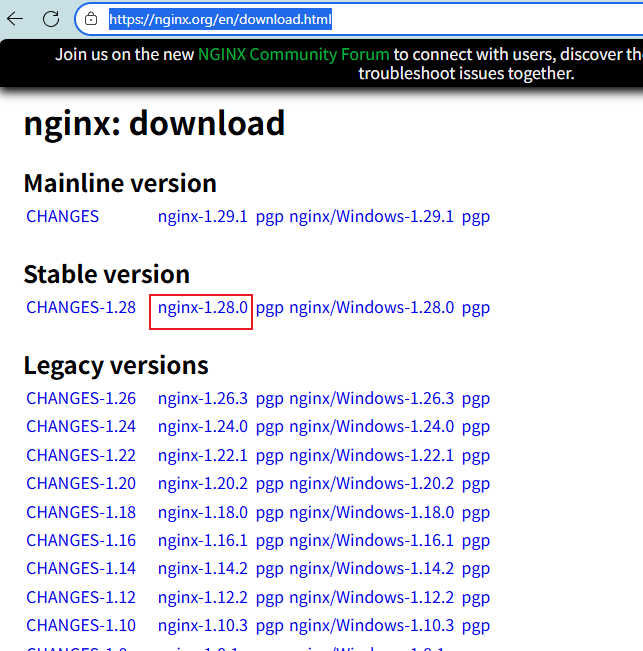Open the pgp signature for nginx-1.22.1
The width and height of the screenshot is (643, 651).
(269, 457)
